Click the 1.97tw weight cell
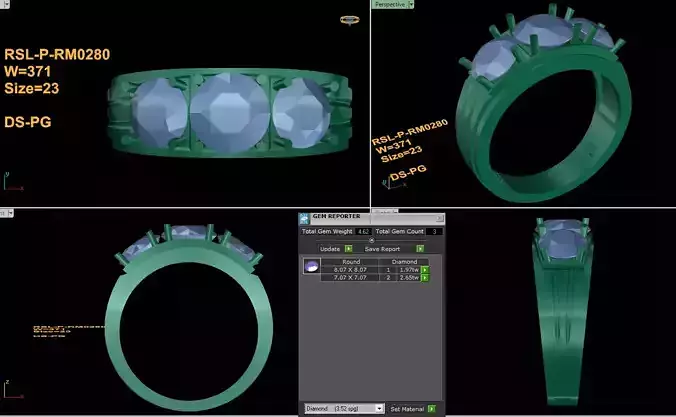The width and height of the screenshot is (676, 417). (x=409, y=270)
